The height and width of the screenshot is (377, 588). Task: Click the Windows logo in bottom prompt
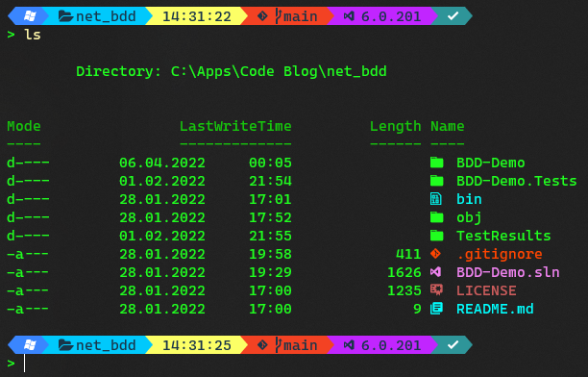[x=30, y=344]
